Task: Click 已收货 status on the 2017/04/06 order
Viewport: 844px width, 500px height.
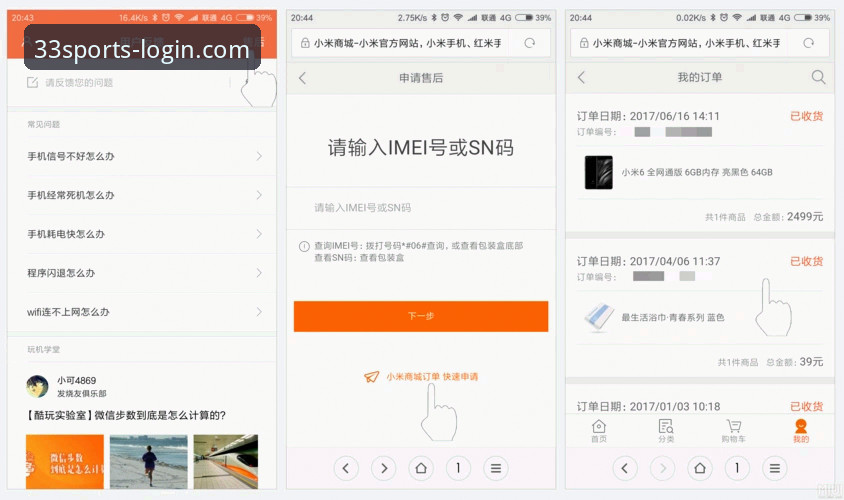Action: [x=806, y=262]
